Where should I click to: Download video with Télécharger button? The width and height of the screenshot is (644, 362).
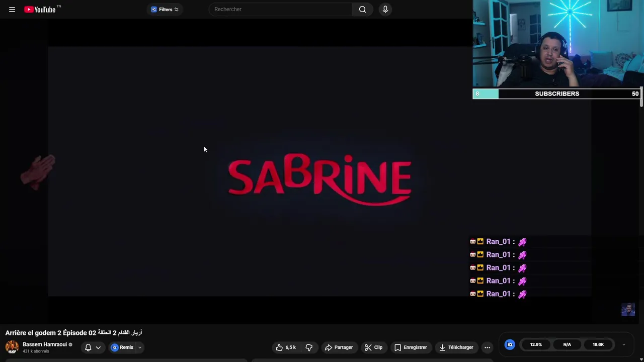click(x=456, y=347)
